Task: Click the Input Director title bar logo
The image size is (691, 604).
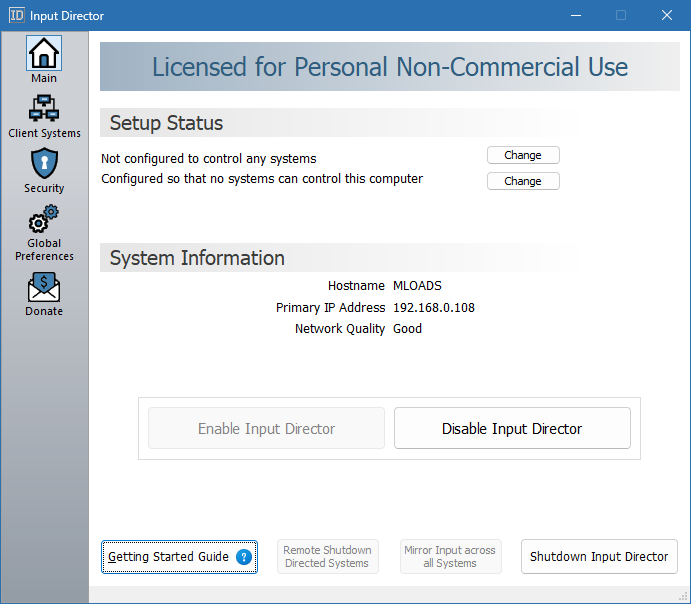Action: tap(17, 15)
